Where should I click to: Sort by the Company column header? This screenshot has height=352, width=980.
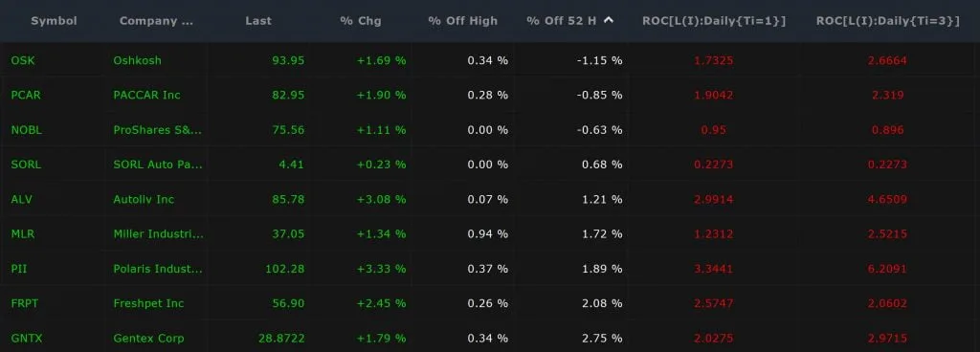156,21
